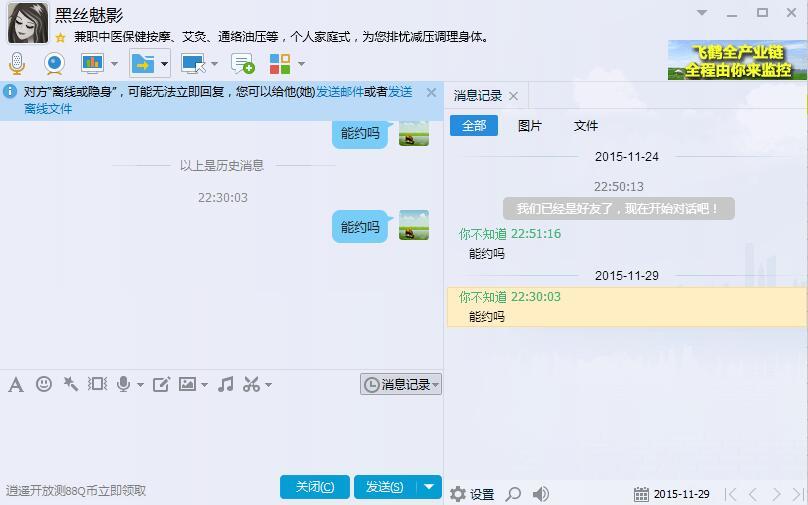808x505 pixels.
Task: Click the music note icon
Action: (226, 384)
